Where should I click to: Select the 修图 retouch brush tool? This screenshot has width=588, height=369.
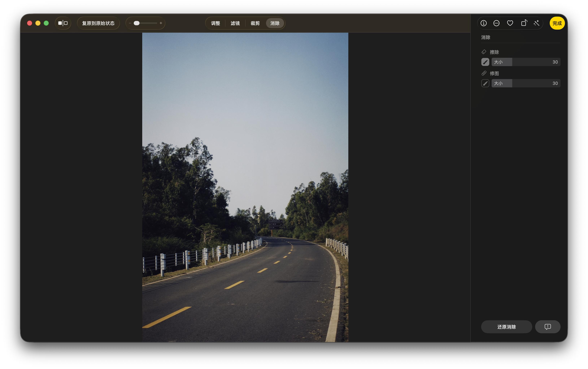(x=485, y=83)
